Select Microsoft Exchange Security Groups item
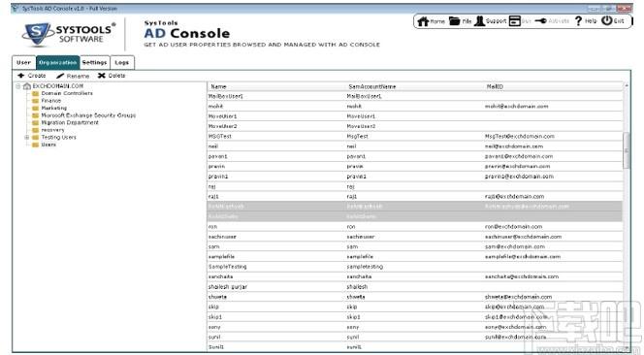The image size is (644, 355). (88, 115)
